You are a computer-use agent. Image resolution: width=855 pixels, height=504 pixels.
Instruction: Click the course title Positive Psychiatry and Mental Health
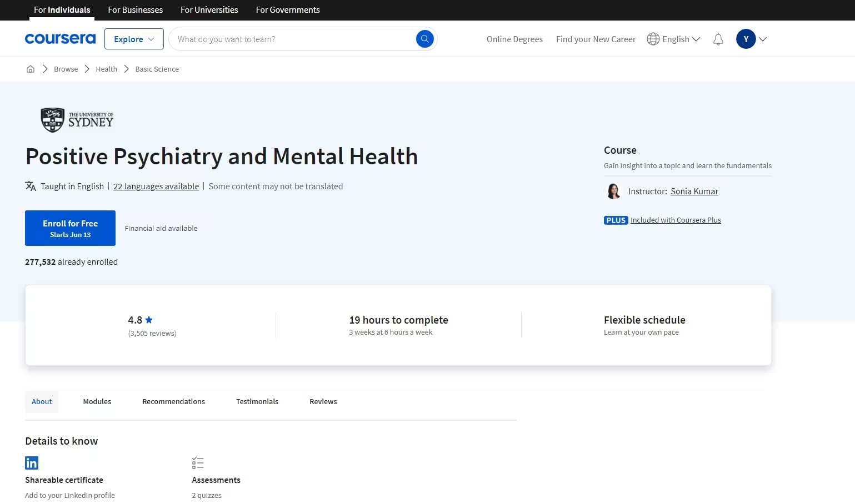point(222,157)
